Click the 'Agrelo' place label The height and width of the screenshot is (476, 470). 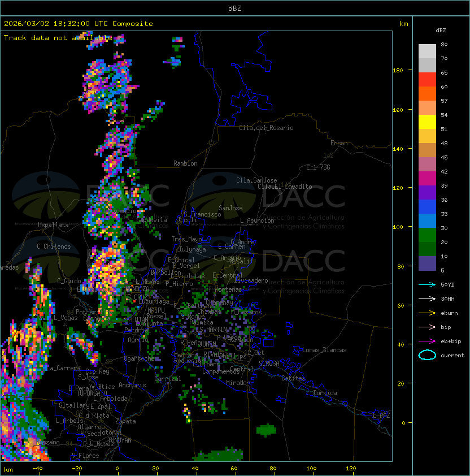(138, 340)
